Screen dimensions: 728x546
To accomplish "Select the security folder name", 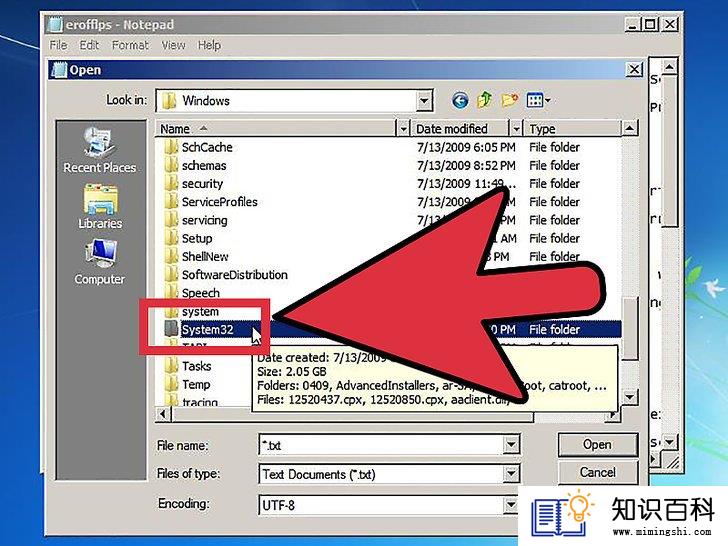I will tap(202, 184).
